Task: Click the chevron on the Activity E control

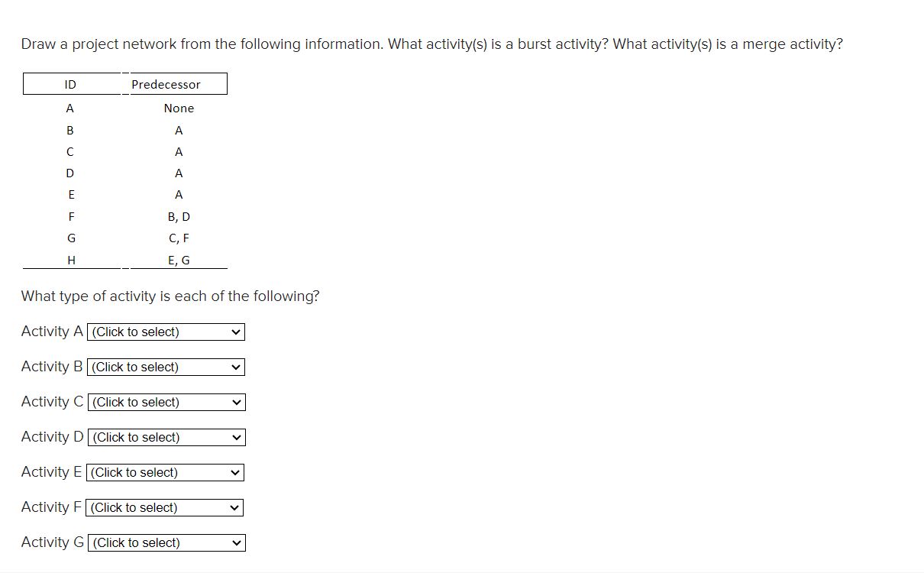Action: click(235, 472)
